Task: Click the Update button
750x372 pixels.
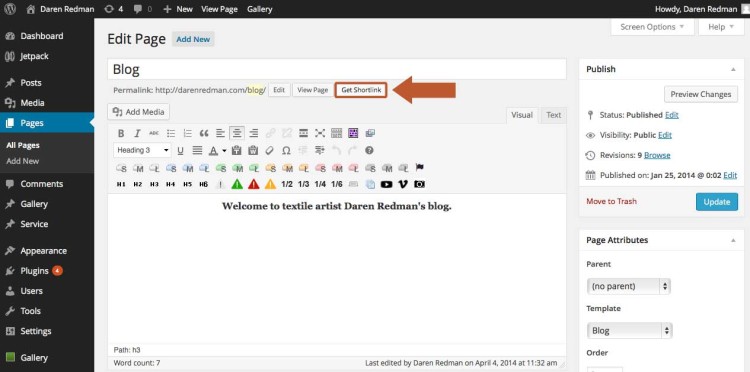Action: tap(717, 202)
